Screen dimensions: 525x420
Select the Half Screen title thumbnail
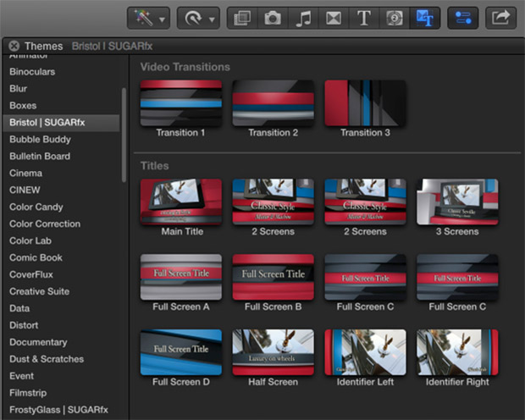(x=274, y=352)
